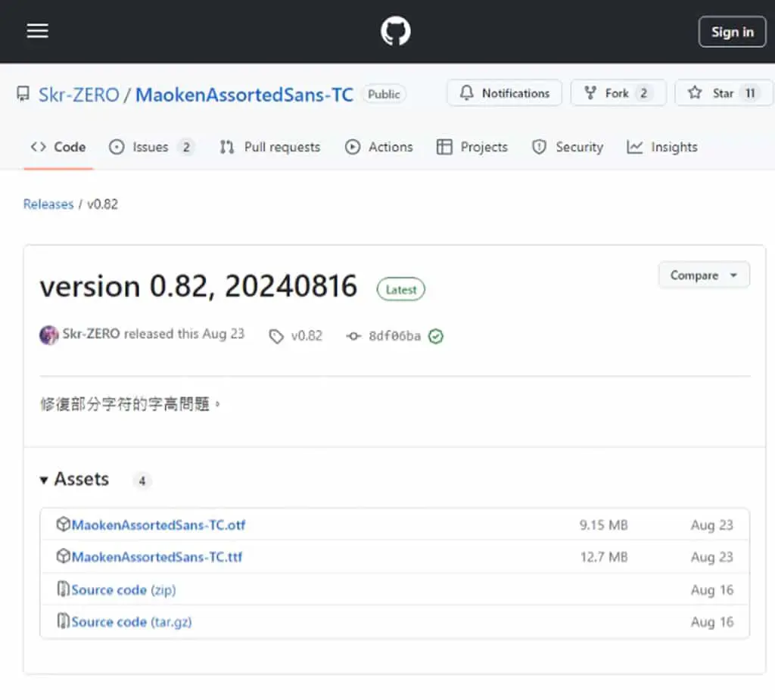
Task: Open the star count of 11
Action: pos(750,93)
